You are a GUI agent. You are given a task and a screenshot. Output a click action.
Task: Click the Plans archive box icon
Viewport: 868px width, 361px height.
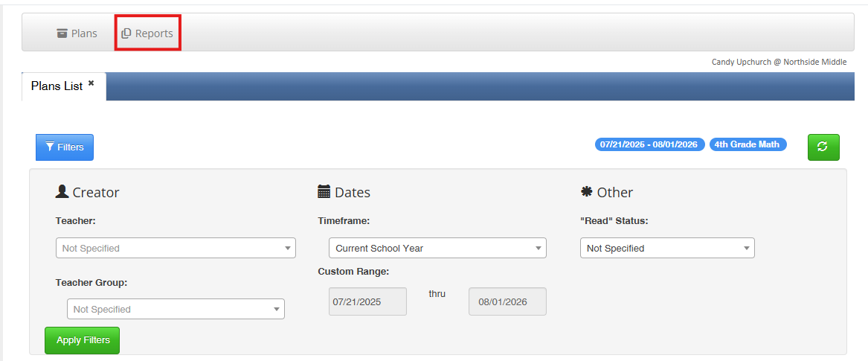coord(62,33)
